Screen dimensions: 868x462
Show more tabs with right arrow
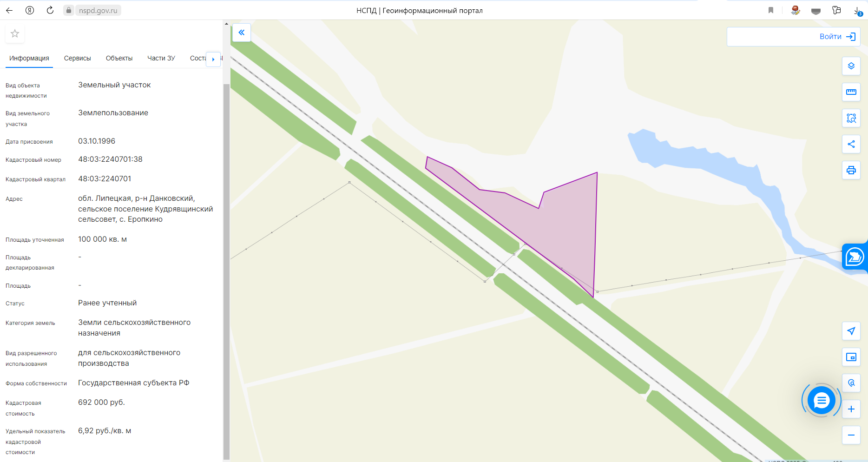pos(213,59)
